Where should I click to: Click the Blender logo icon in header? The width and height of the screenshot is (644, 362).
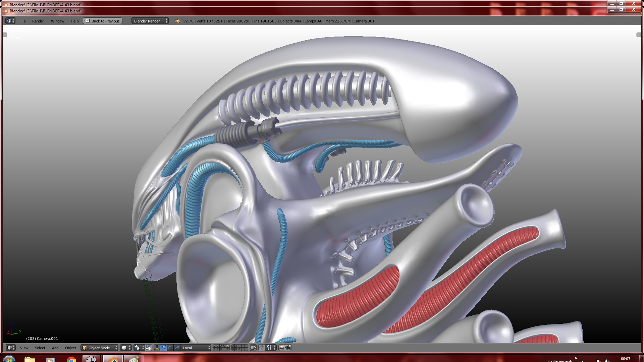click(177, 21)
